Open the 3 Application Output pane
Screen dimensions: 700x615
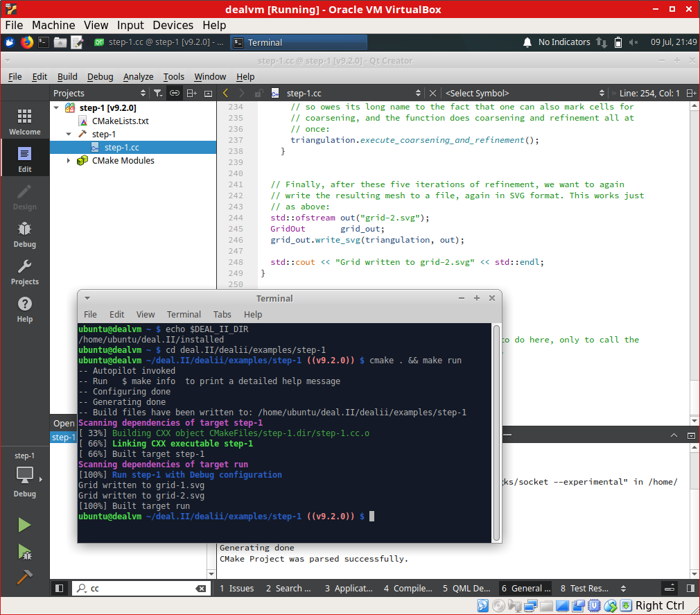coord(349,588)
